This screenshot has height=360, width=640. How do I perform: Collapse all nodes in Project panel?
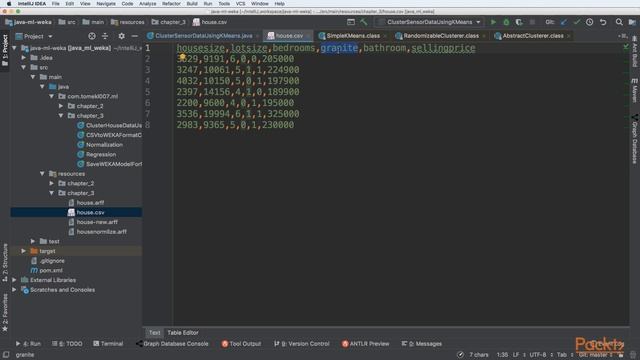point(105,36)
